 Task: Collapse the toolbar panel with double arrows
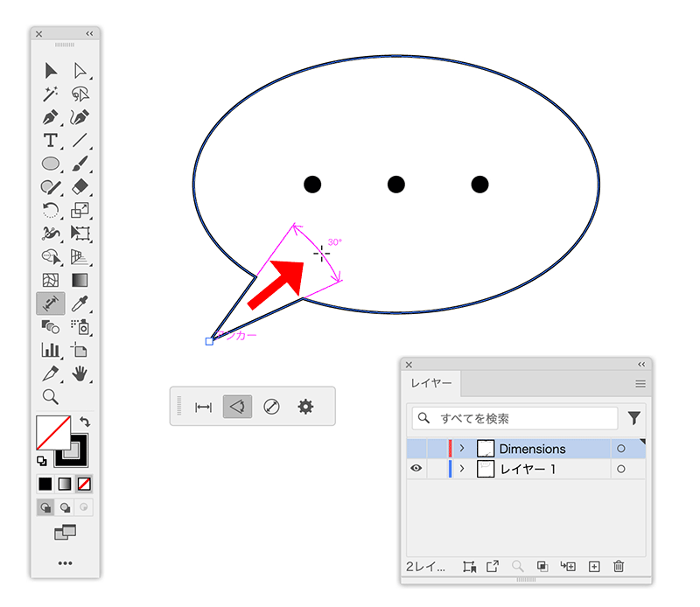[90, 33]
